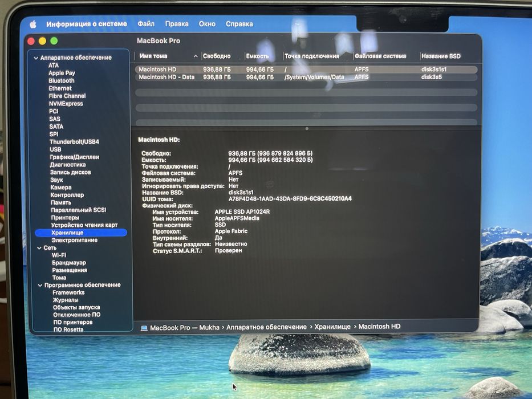Select ПО принтеров in the sidebar
Viewport: 532px width, 399px height.
click(73, 322)
